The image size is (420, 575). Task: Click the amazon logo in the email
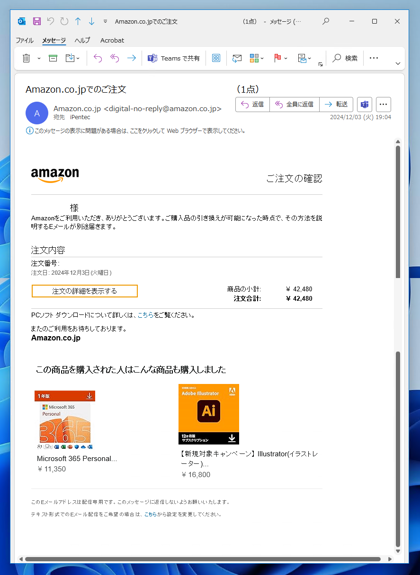pos(55,175)
